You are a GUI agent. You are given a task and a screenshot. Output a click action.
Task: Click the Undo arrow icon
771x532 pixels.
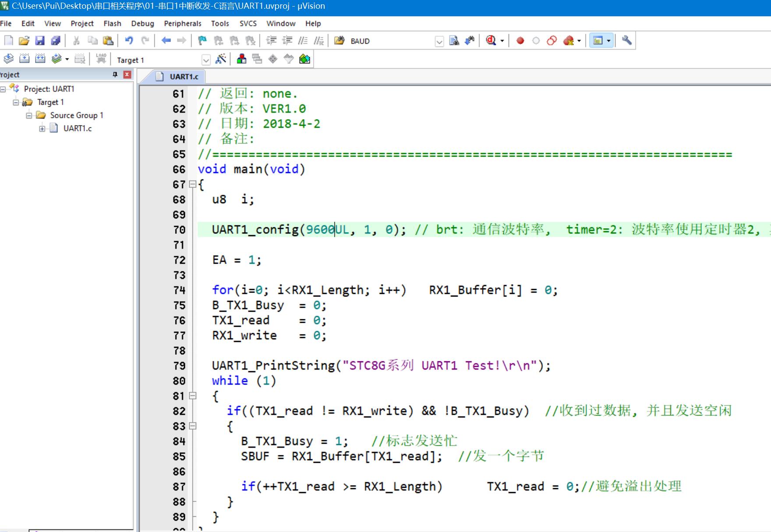pyautogui.click(x=129, y=41)
